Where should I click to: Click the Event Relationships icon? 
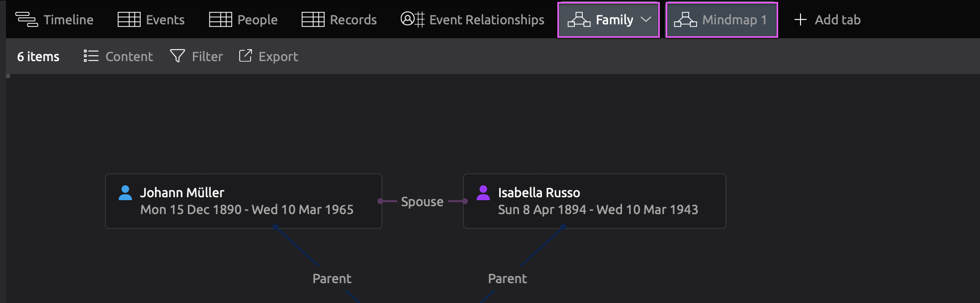coord(412,20)
